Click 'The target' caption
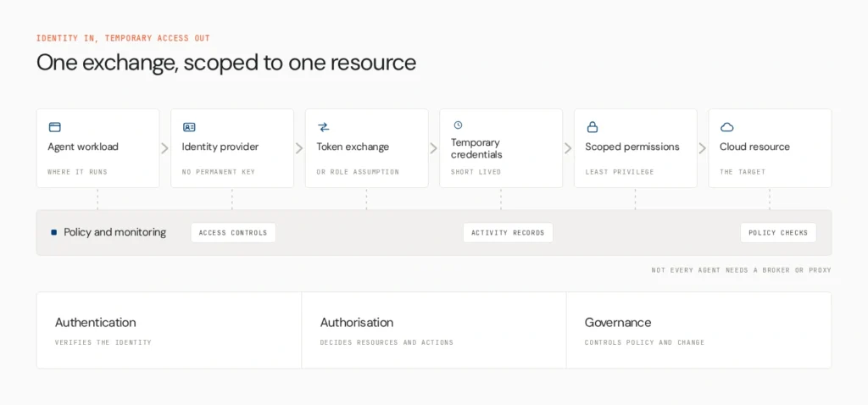Viewport: 868px width, 405px height. tap(743, 172)
